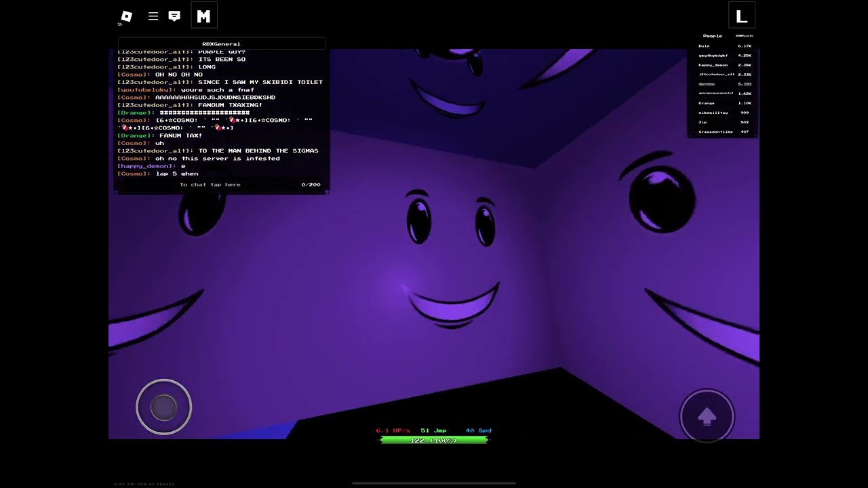Click chat message 'FANOUM TXAXING!'
868x488 pixels.
pyautogui.click(x=230, y=105)
